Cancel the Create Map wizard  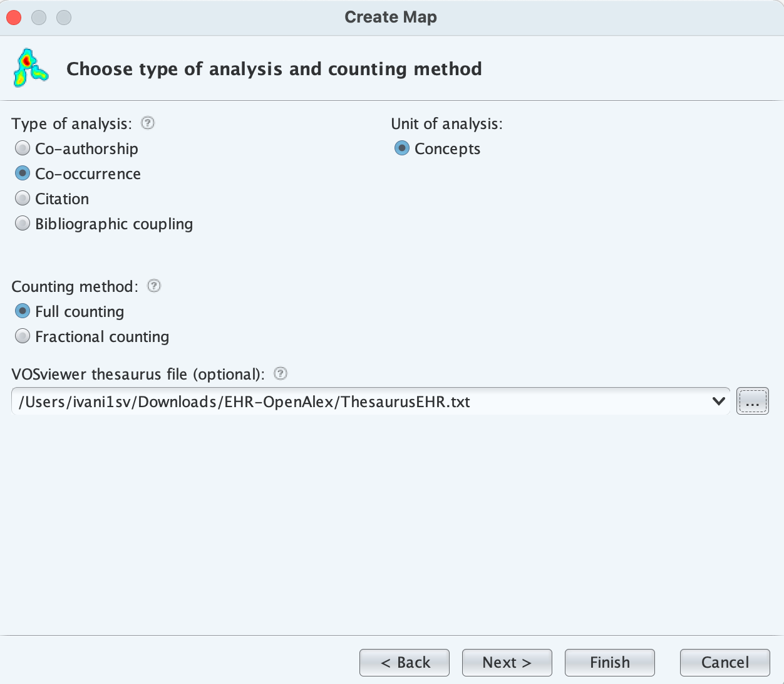tap(725, 662)
